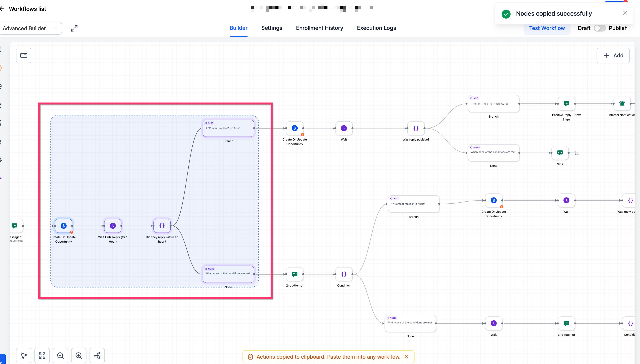Open the 2nd Attempt message node
640x364 pixels.
tap(295, 274)
